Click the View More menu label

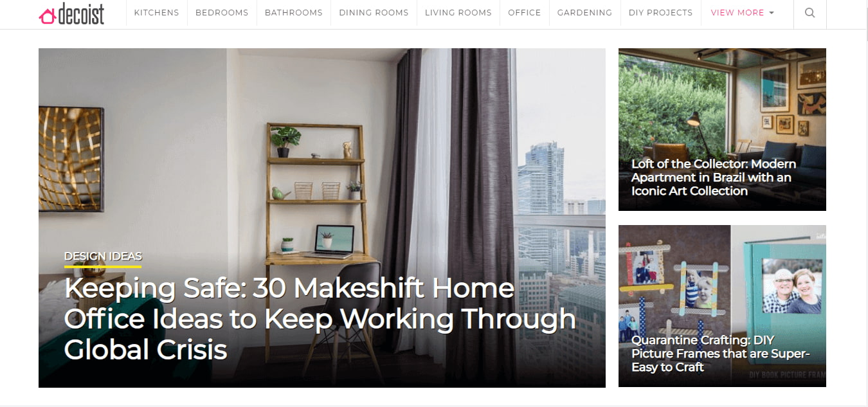tap(737, 13)
